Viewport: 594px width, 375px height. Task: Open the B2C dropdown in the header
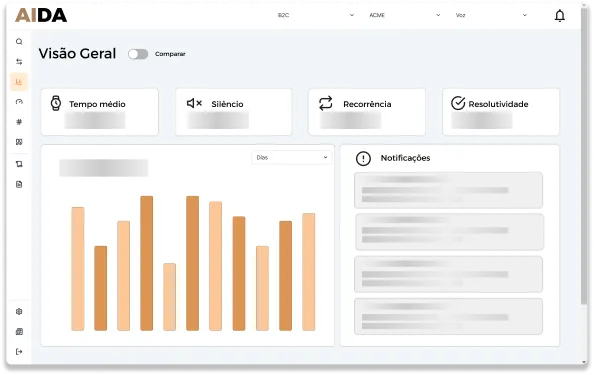point(316,15)
